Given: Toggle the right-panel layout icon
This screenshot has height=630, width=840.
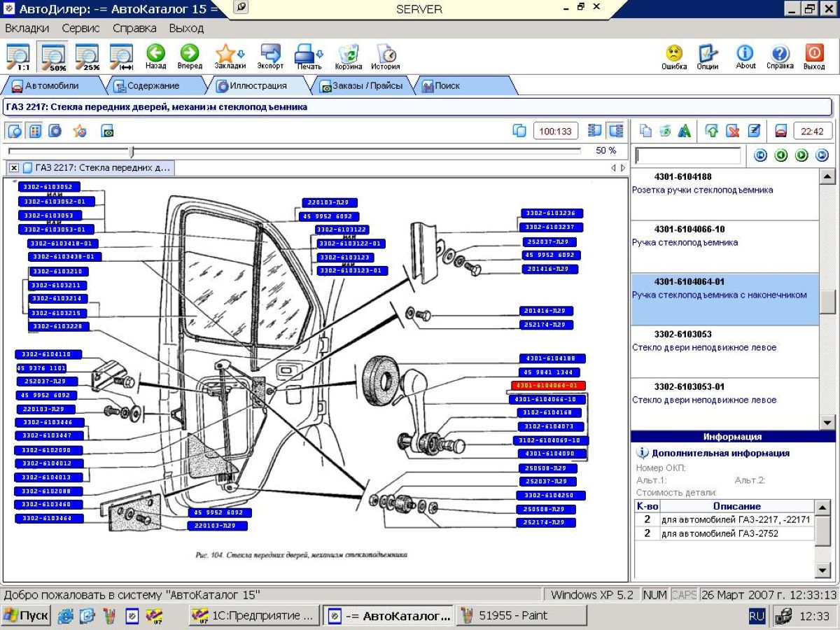Looking at the screenshot, I should [616, 131].
